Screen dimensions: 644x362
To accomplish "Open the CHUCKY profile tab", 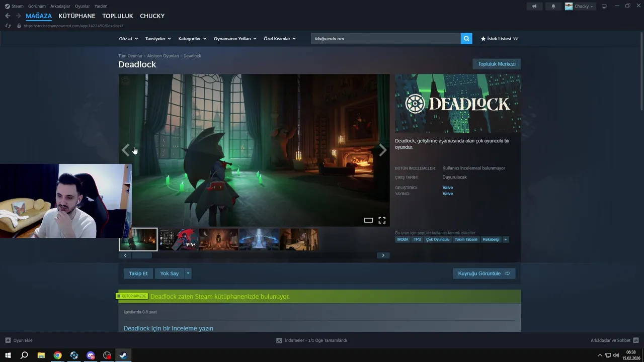I will [152, 16].
